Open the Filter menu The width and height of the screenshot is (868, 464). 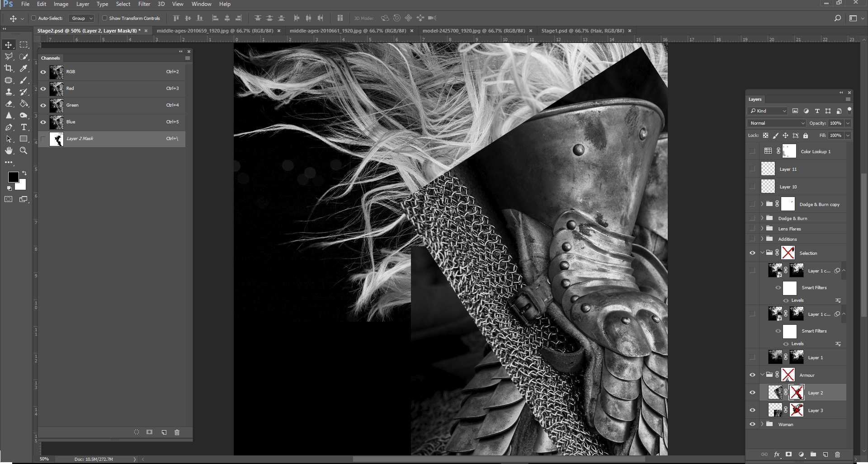(x=144, y=4)
